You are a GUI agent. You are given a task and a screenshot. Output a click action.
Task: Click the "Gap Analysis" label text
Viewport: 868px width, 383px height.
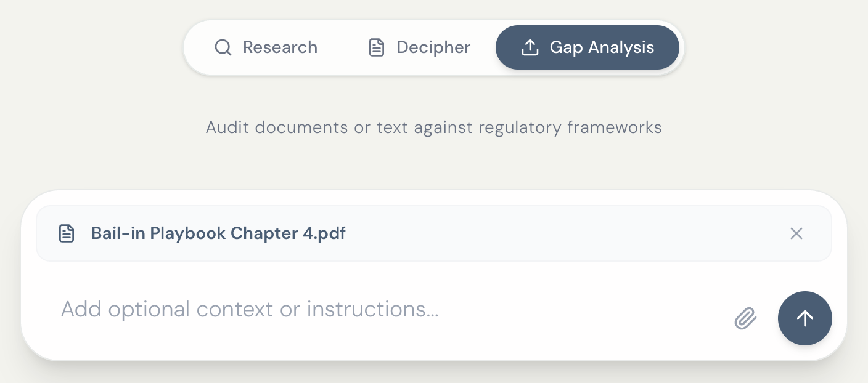(x=602, y=47)
